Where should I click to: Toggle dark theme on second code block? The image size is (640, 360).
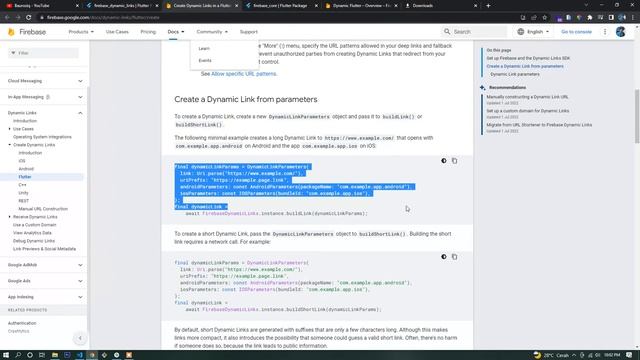pos(444,257)
